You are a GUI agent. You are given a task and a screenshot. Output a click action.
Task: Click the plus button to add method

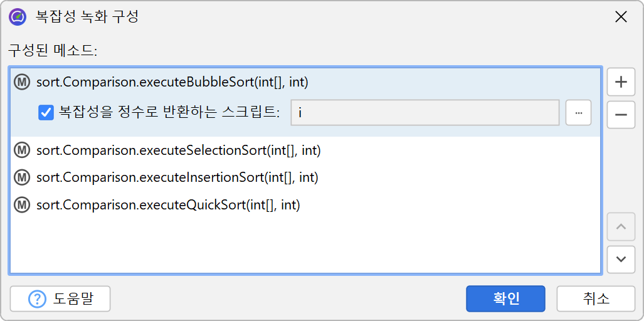(x=621, y=82)
